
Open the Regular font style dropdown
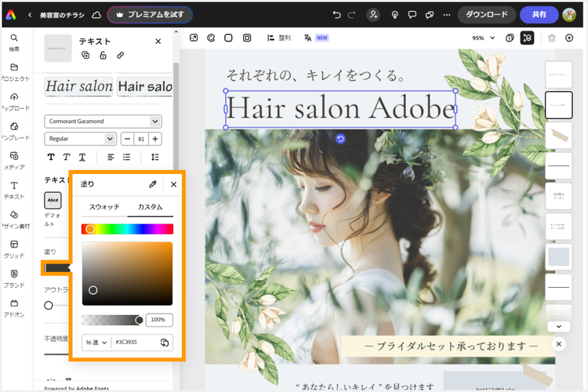(80, 139)
